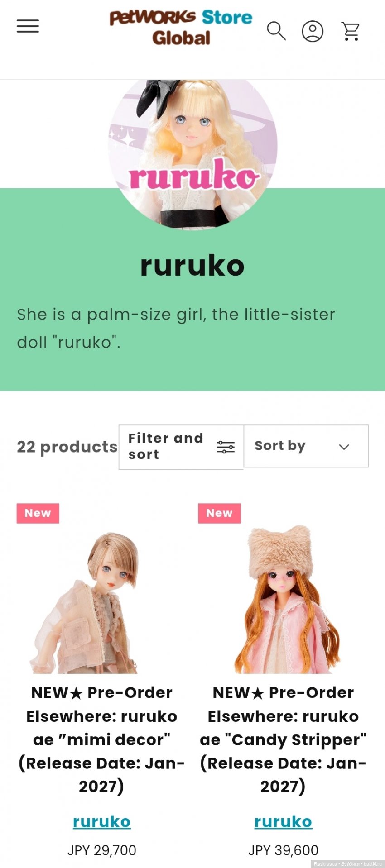Click the JPY 29,700 price
Screen dimensions: 385x868
pyautogui.click(x=101, y=850)
